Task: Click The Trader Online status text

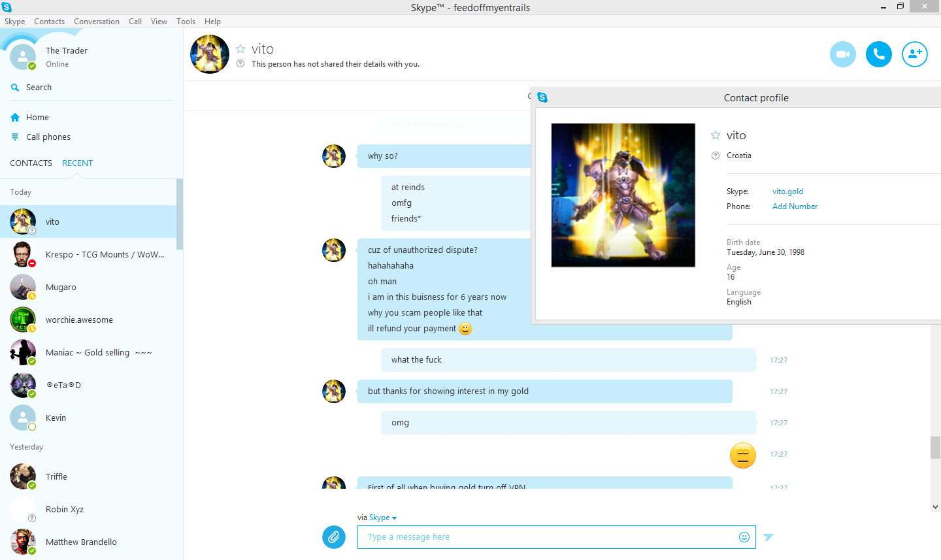Action: point(57,65)
